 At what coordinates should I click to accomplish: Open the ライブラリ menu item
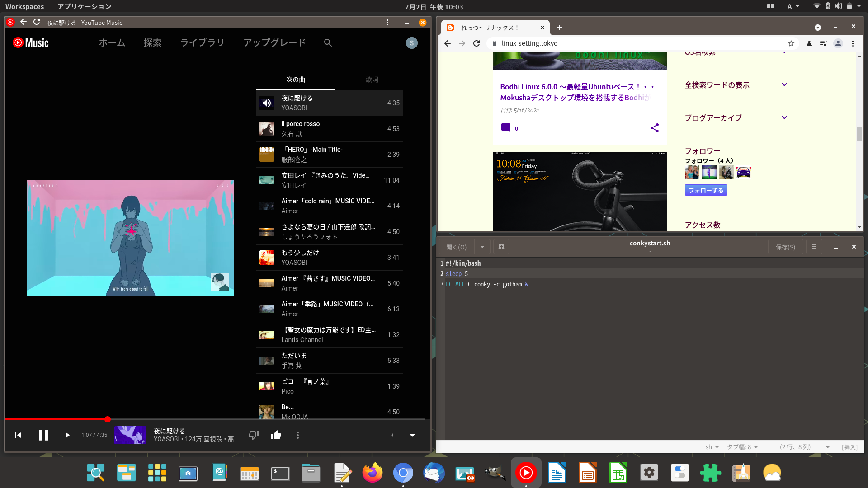(202, 42)
